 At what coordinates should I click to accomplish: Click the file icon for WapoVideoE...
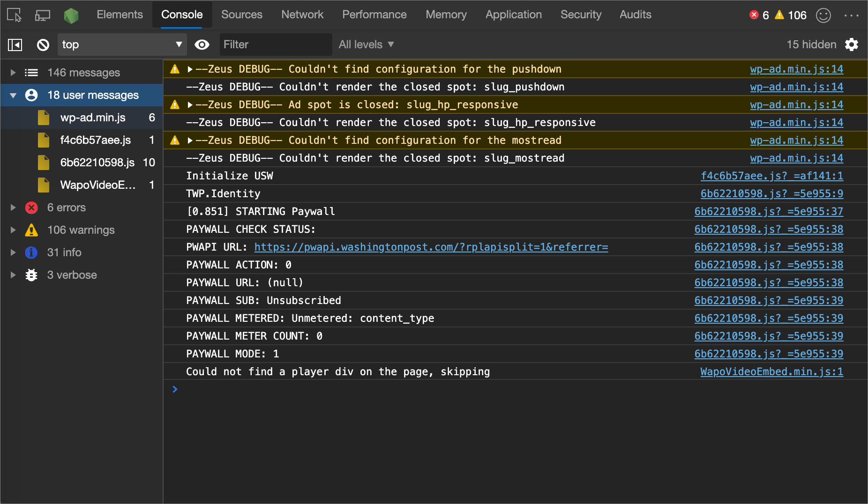(44, 185)
